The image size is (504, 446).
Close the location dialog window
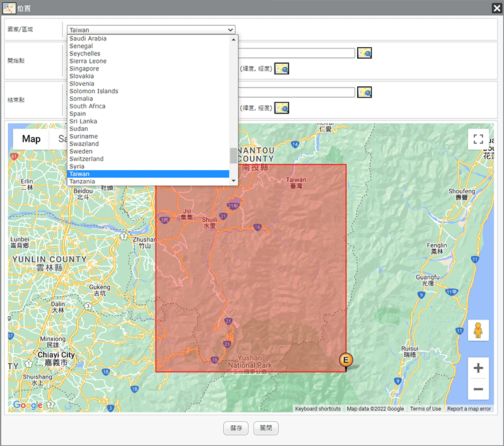(497, 8)
